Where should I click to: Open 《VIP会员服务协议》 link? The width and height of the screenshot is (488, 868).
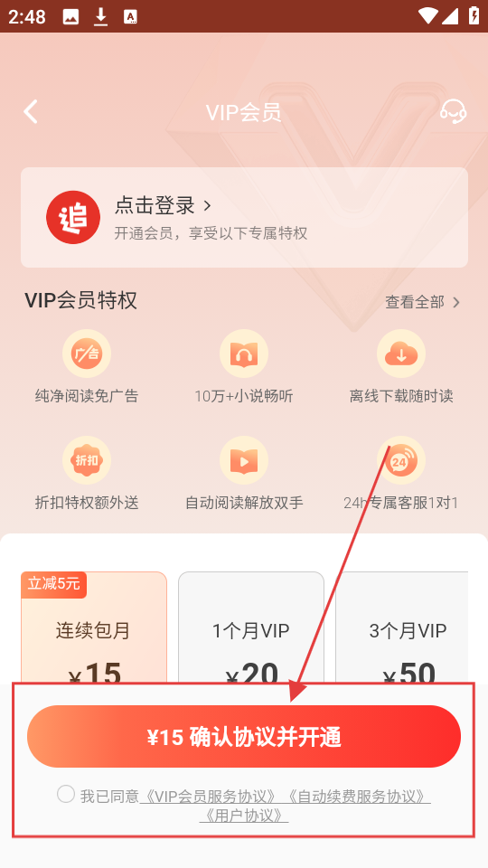click(x=208, y=797)
